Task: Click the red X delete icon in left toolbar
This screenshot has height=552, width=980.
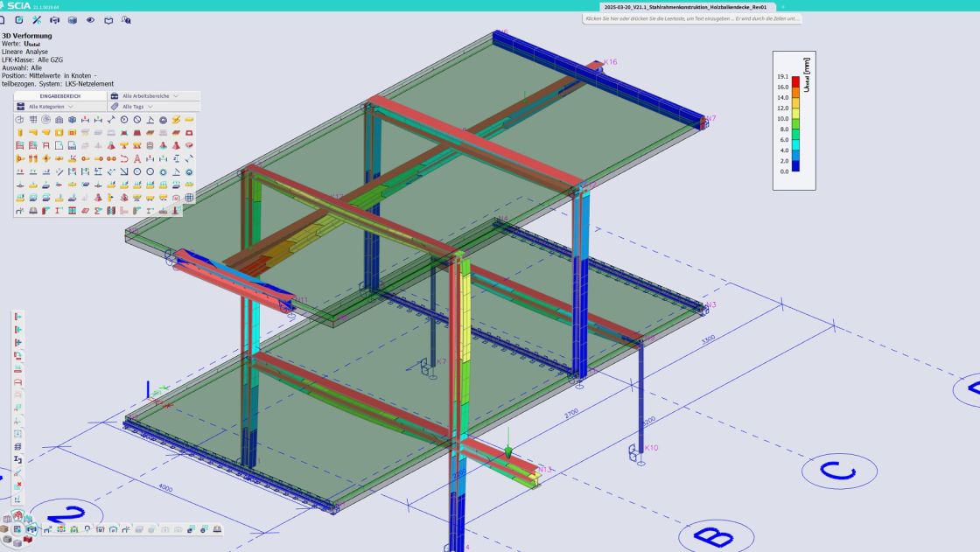Action: click(18, 485)
